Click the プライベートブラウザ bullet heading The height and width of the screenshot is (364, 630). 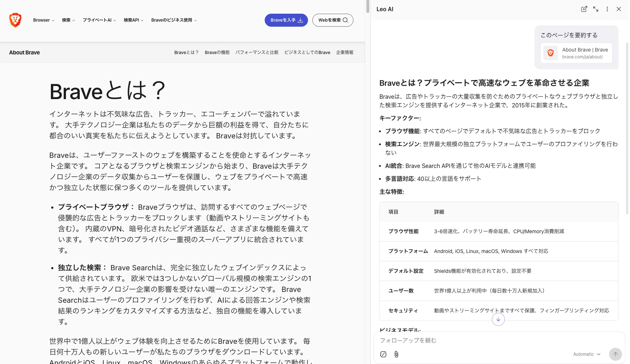pyautogui.click(x=96, y=207)
